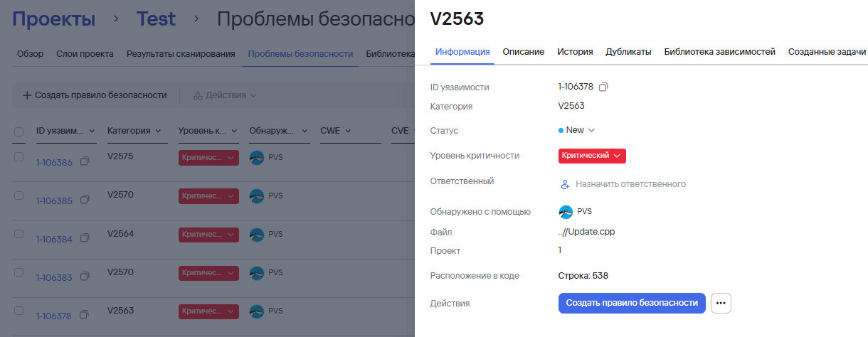Check the box for row 1-106385
Screen dimensions: 868x337
pyautogui.click(x=19, y=196)
